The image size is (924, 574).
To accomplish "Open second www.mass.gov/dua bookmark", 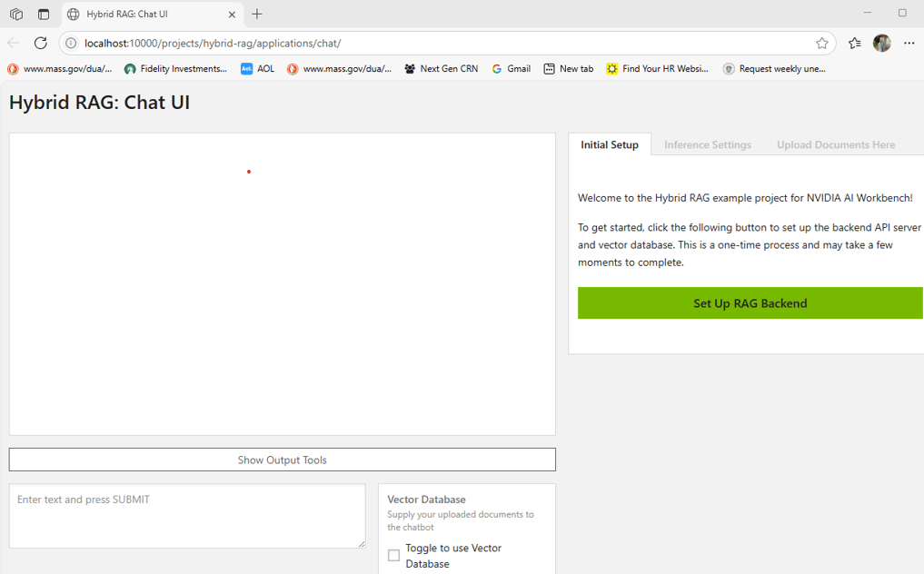I will [340, 69].
